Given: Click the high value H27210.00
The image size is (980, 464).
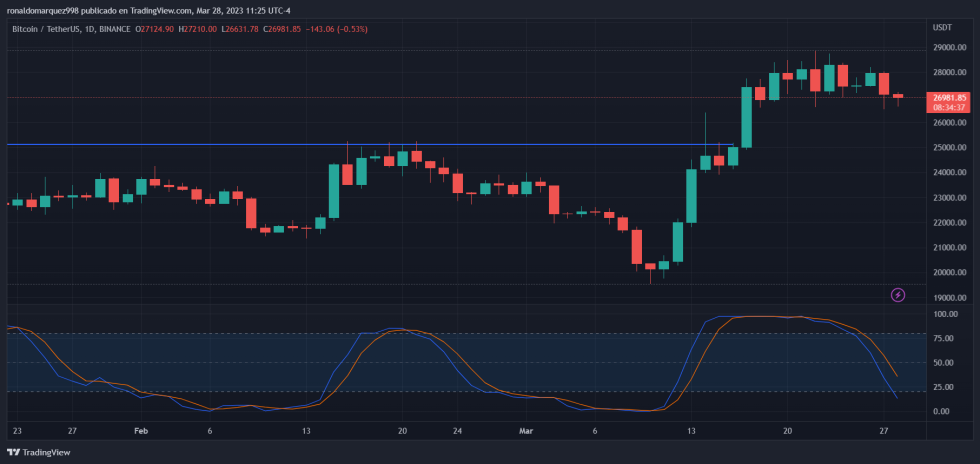Looking at the screenshot, I should click(199, 29).
